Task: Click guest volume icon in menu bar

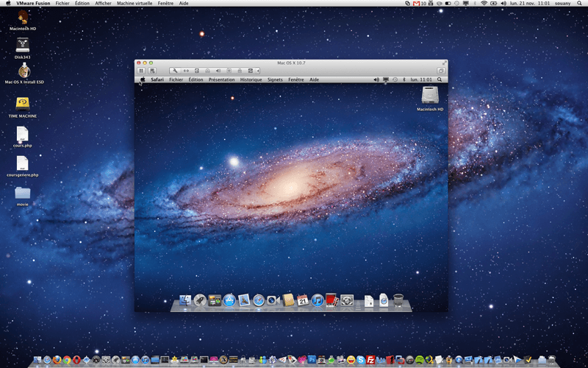Action: click(376, 79)
